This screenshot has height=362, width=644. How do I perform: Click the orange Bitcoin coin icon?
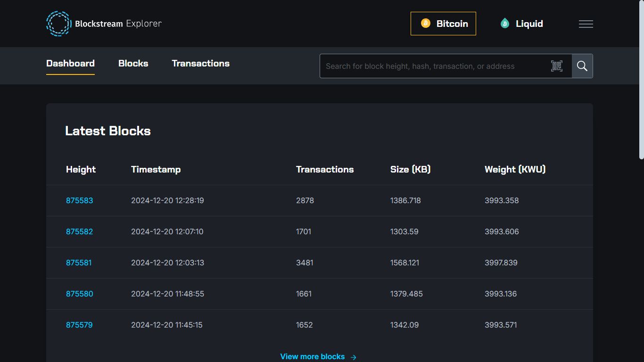[x=426, y=24]
